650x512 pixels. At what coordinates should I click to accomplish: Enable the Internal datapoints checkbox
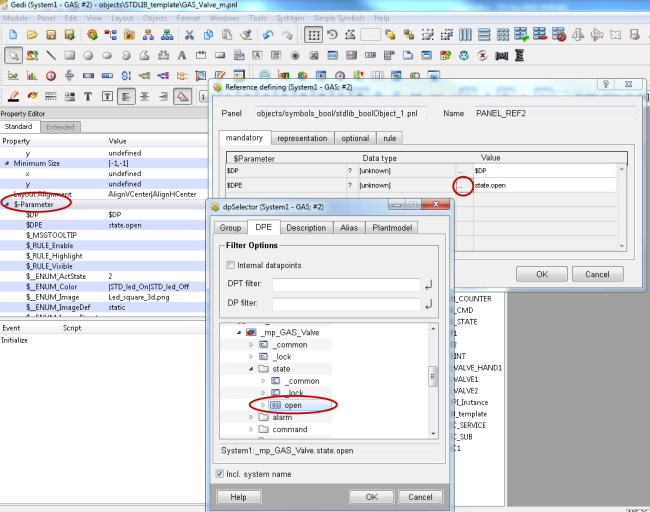231,265
